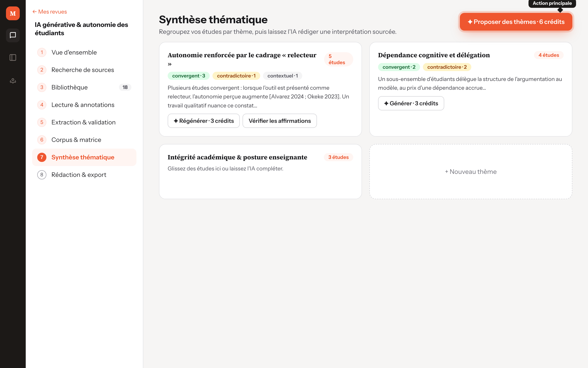Click the orange M logo icon
The image size is (588, 368).
pyautogui.click(x=13, y=13)
